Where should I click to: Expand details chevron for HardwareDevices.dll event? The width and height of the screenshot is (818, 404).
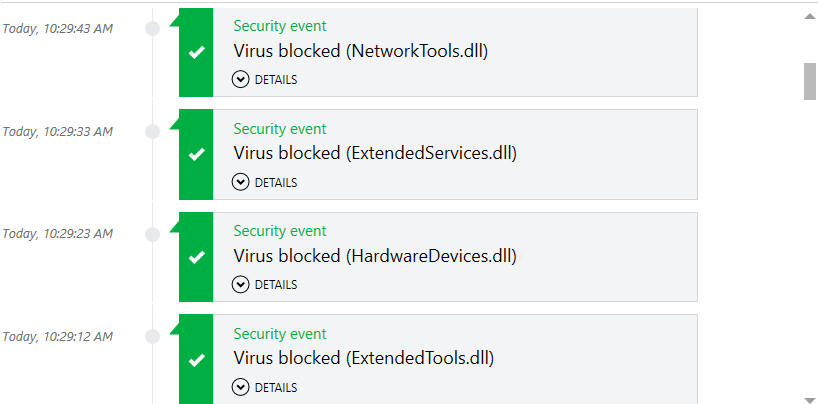coord(240,284)
